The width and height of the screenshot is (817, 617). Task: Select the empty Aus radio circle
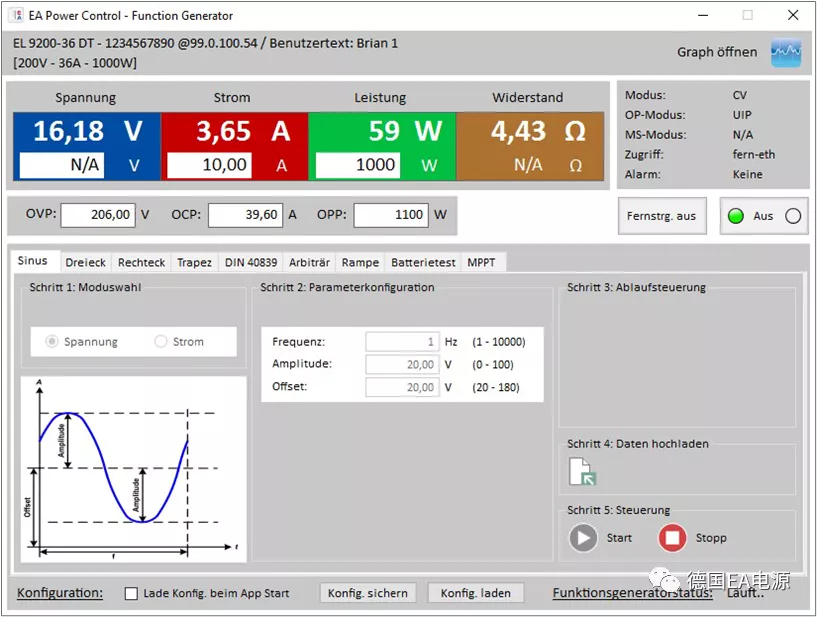[793, 216]
